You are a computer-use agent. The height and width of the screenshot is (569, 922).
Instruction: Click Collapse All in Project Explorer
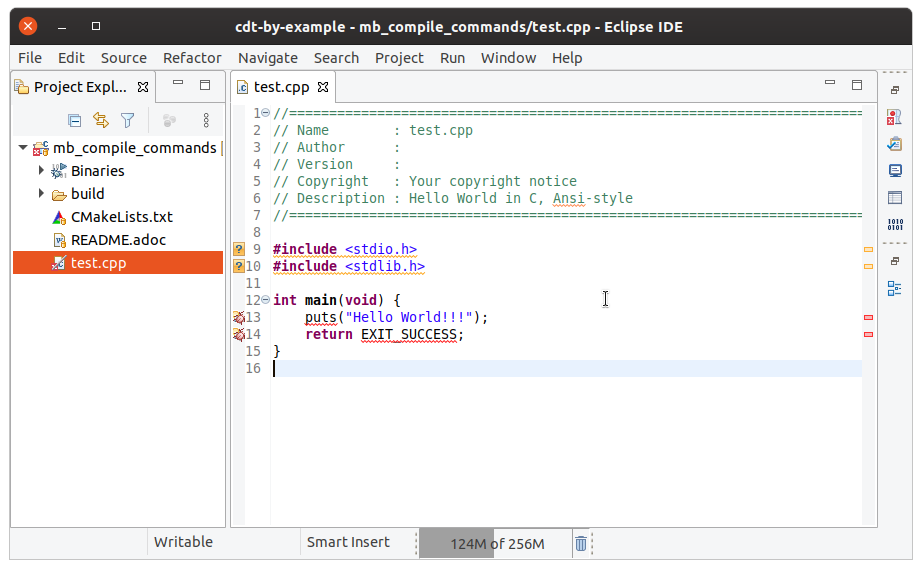pos(74,120)
